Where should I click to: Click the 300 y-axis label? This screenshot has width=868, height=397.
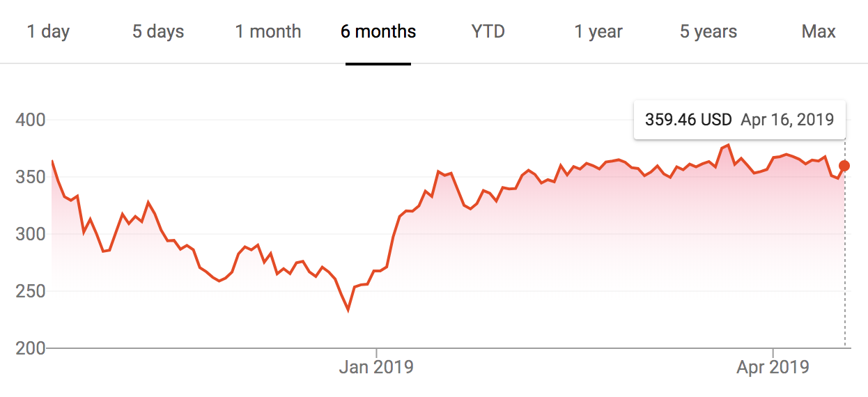coord(30,235)
